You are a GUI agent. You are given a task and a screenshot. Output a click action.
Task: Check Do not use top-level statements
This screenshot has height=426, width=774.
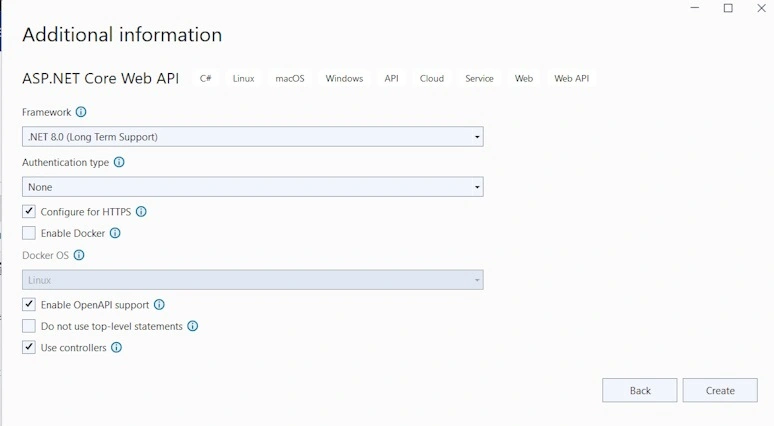pyautogui.click(x=29, y=326)
